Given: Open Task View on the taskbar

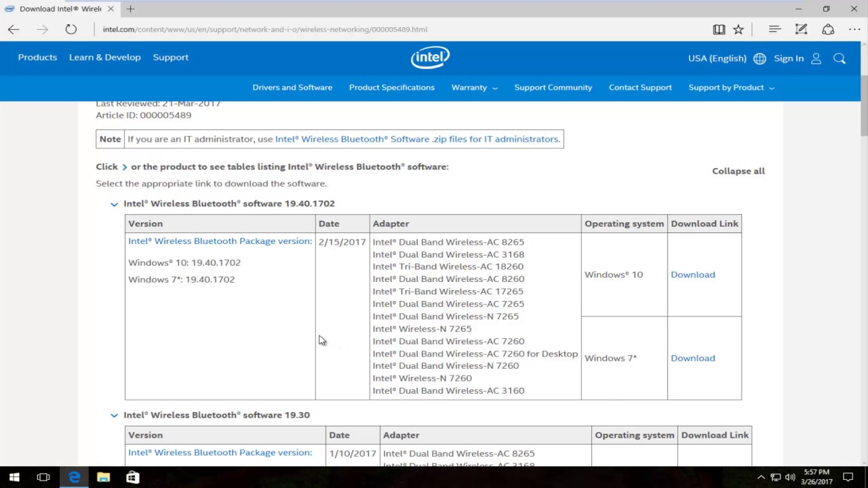Looking at the screenshot, I should 43,477.
